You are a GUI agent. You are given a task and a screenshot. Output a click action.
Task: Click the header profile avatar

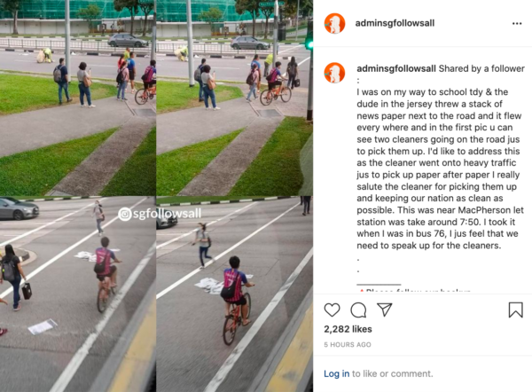click(x=334, y=23)
